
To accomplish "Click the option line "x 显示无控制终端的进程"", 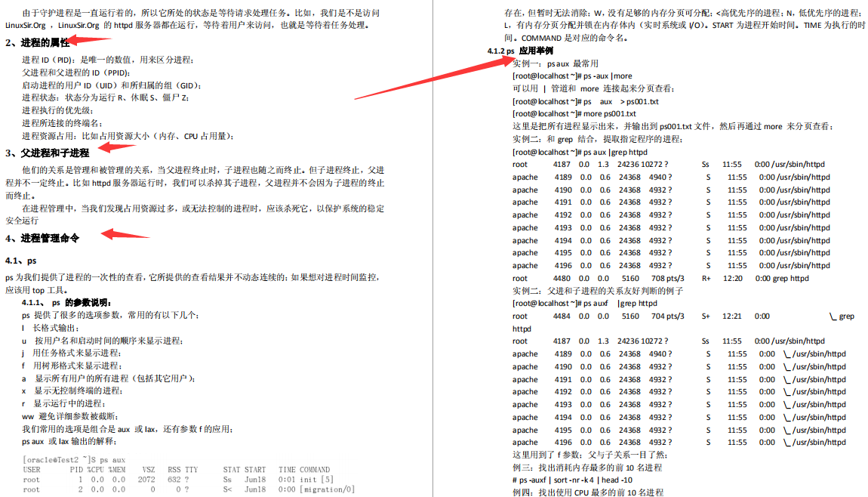I will [72, 390].
